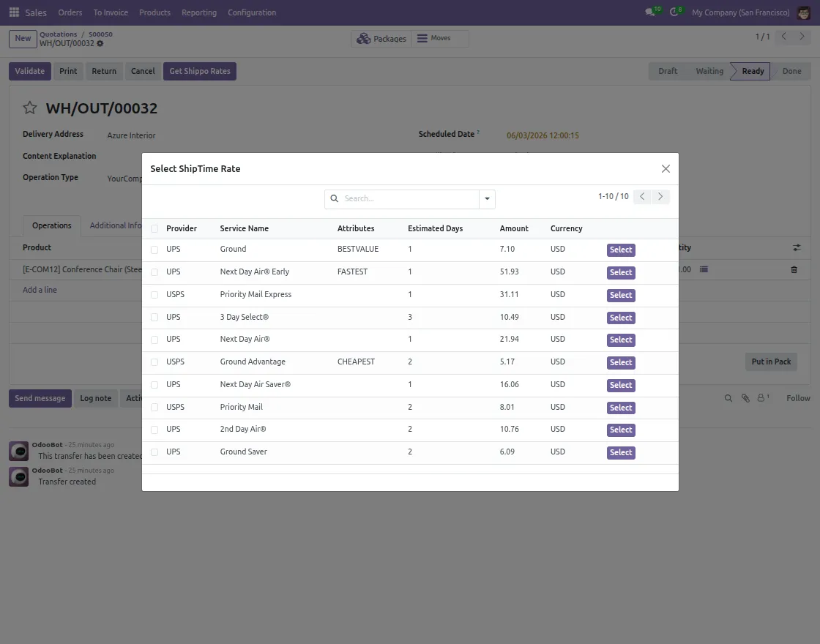This screenshot has height=644, width=820.
Task: Open the apps grid menu icon
Action: pos(14,12)
